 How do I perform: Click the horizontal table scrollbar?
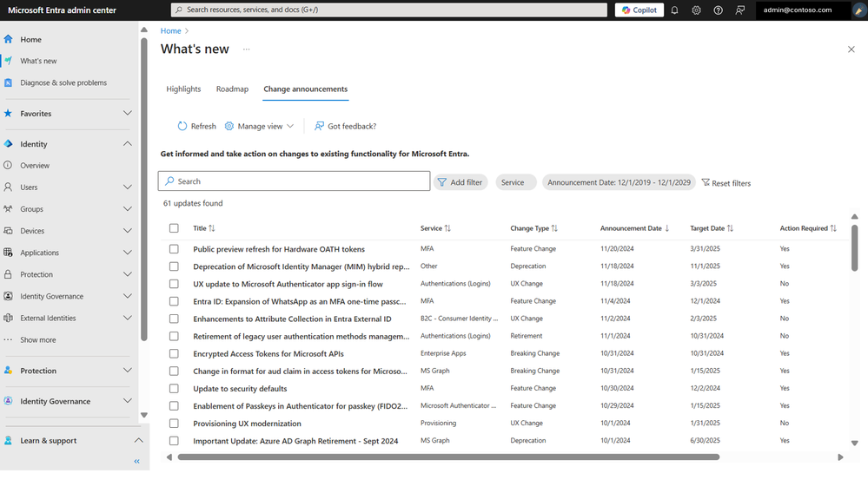click(x=448, y=457)
